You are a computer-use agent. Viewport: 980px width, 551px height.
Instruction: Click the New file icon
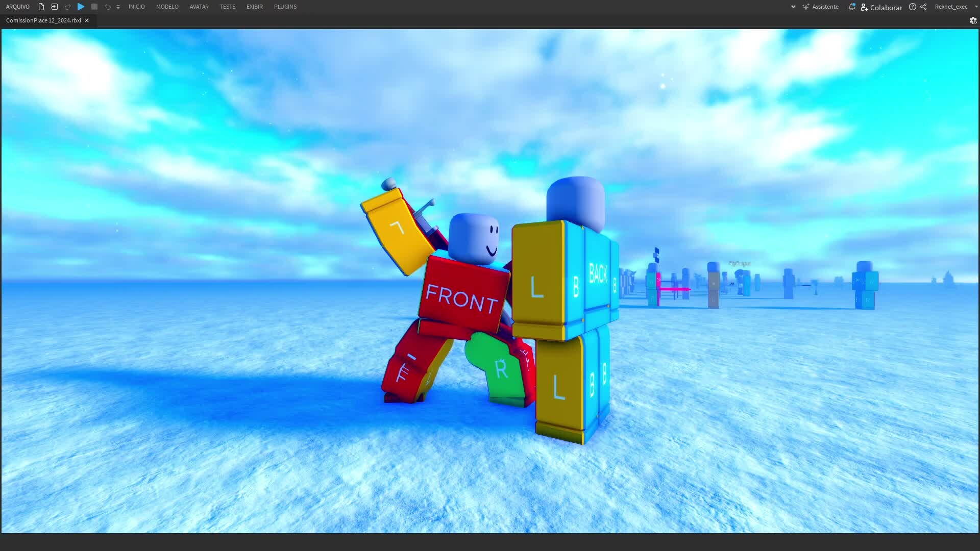[41, 7]
